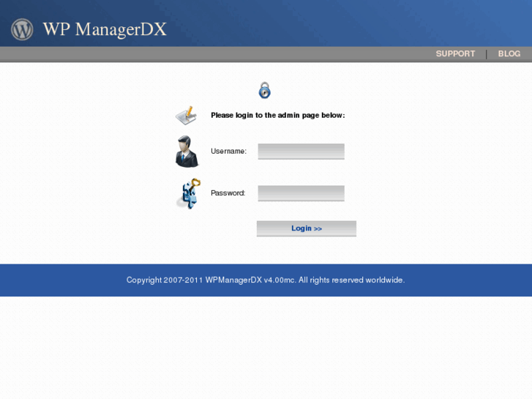Click the Login >> button
The height and width of the screenshot is (399, 532).
[x=307, y=228]
